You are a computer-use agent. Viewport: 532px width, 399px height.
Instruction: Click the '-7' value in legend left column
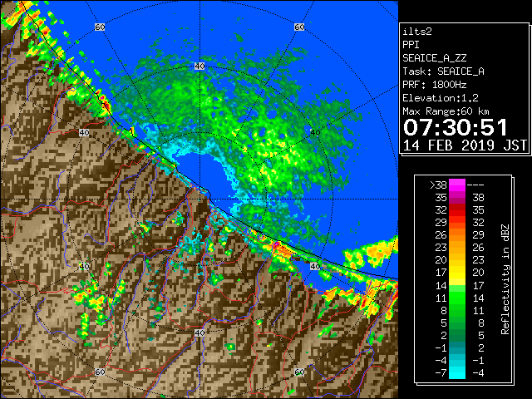[x=441, y=373]
